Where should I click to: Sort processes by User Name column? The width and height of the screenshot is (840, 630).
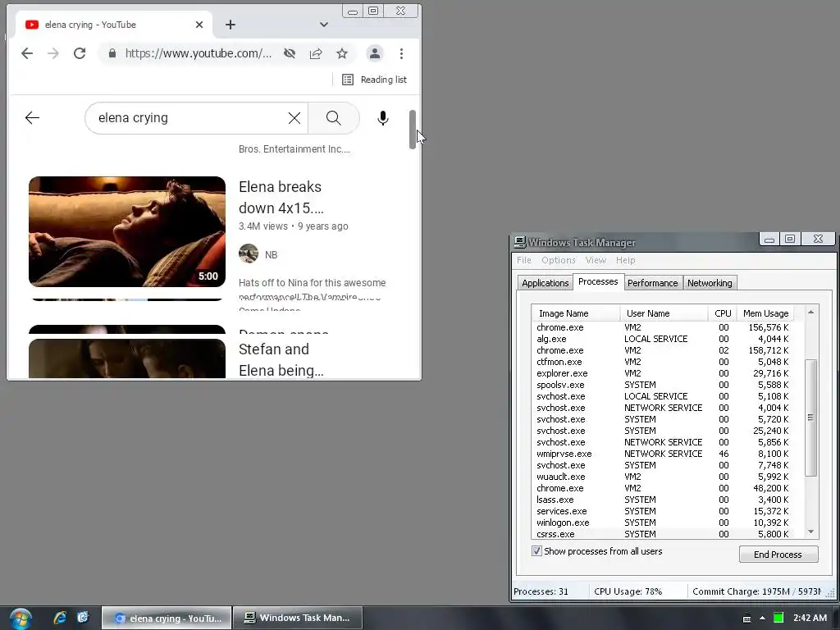pyautogui.click(x=664, y=313)
